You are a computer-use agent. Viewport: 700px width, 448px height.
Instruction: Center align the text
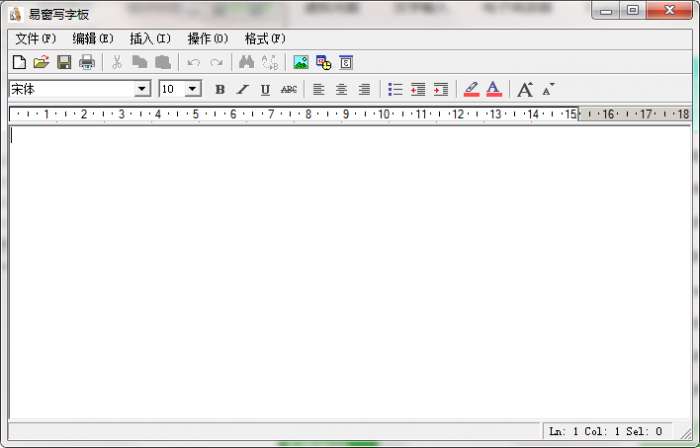[342, 90]
